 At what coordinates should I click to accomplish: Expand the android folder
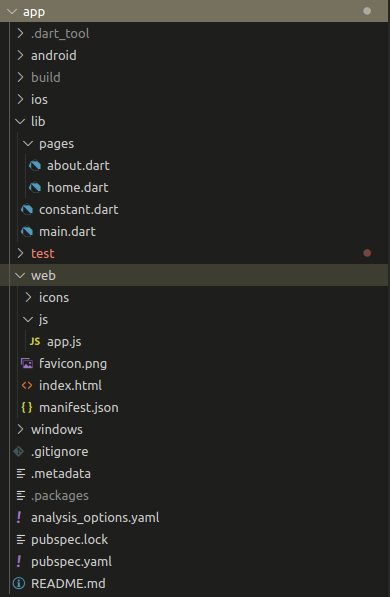(x=195, y=56)
